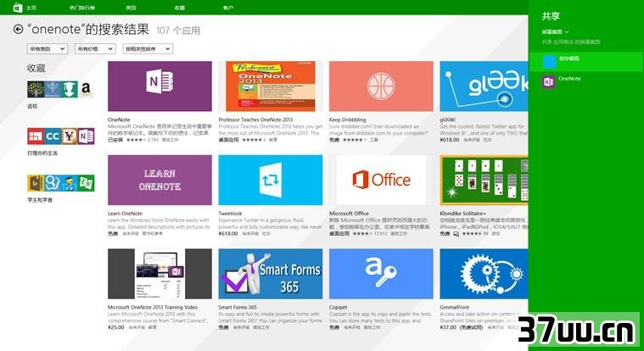Viewport: 644px width, 351px height.
Task: Select the small OneNote icon in second collection
Action: (87, 136)
